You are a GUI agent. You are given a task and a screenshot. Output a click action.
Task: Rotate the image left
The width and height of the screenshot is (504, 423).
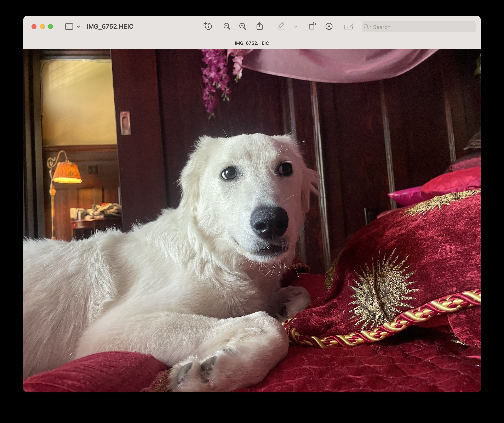click(x=312, y=26)
